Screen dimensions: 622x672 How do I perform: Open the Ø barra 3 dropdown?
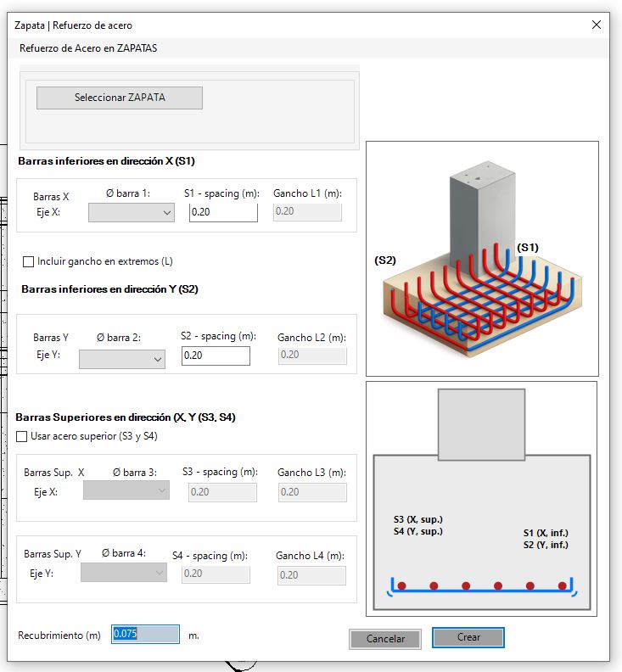coord(126,490)
